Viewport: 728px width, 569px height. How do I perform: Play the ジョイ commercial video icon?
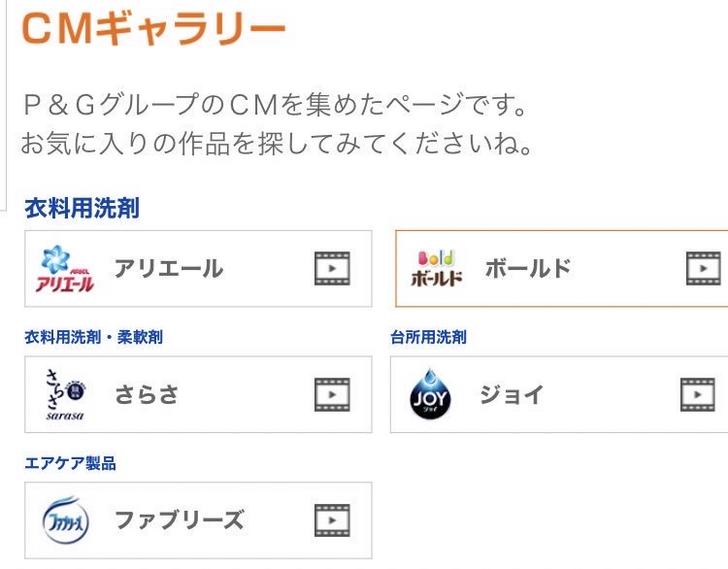point(697,395)
